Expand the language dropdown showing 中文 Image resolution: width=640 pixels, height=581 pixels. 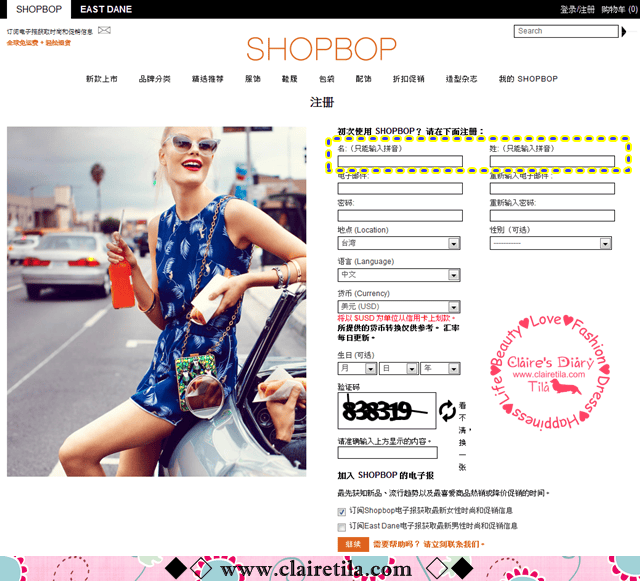click(x=398, y=274)
